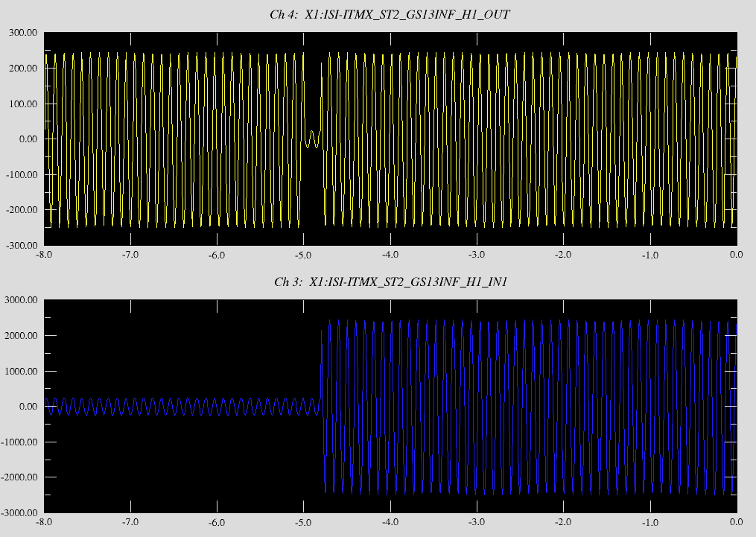Click the -3.0 time label under Ch 4
The image size is (756, 537).
pos(477,255)
